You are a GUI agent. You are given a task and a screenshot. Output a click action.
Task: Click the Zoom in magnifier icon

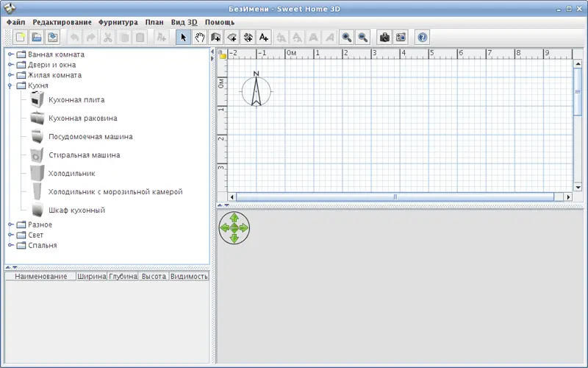click(x=346, y=38)
